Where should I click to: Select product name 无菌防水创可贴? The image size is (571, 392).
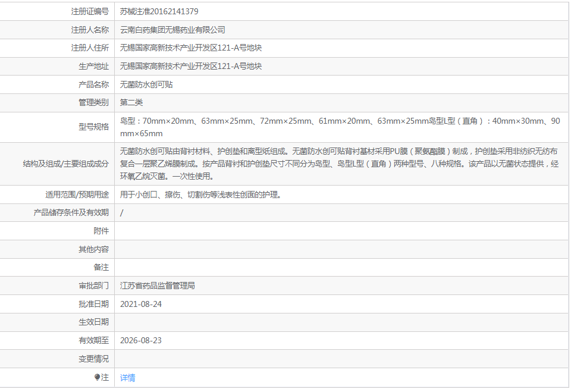point(146,84)
